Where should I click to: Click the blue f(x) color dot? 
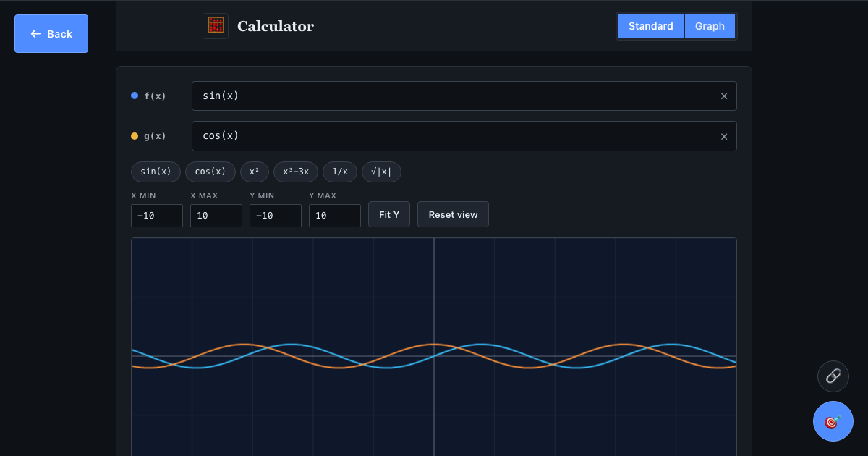click(135, 96)
